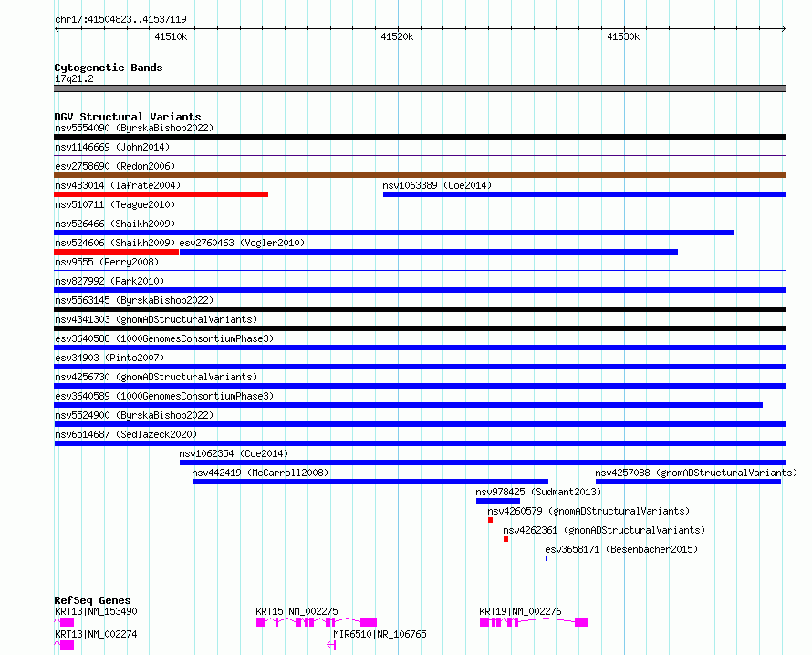Open the nsv5524900 (ByrskaBishop2022) blue bar
This screenshot has height=655, width=812.
pos(420,424)
